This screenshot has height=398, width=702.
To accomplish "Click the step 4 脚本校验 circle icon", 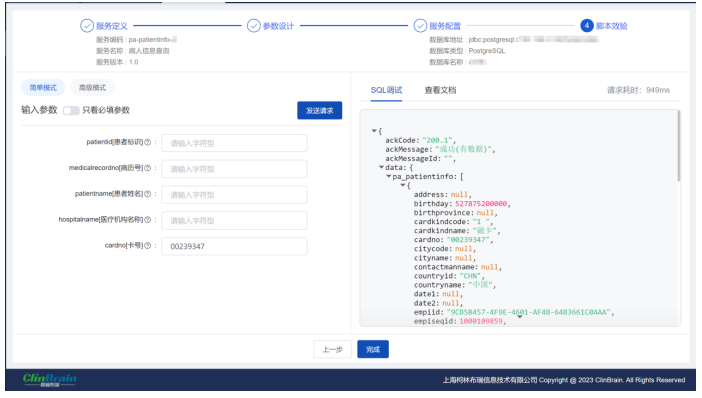I will (586, 26).
